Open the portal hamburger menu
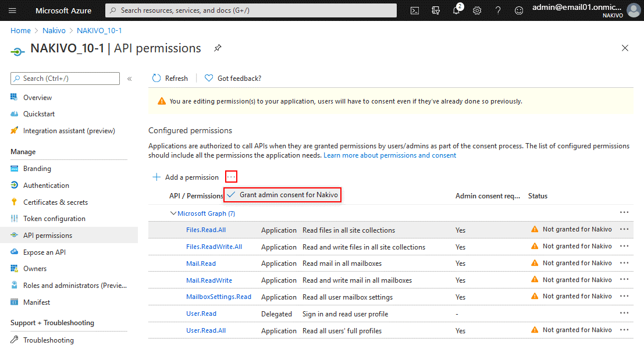Image resolution: width=644 pixels, height=349 pixels. (12, 10)
